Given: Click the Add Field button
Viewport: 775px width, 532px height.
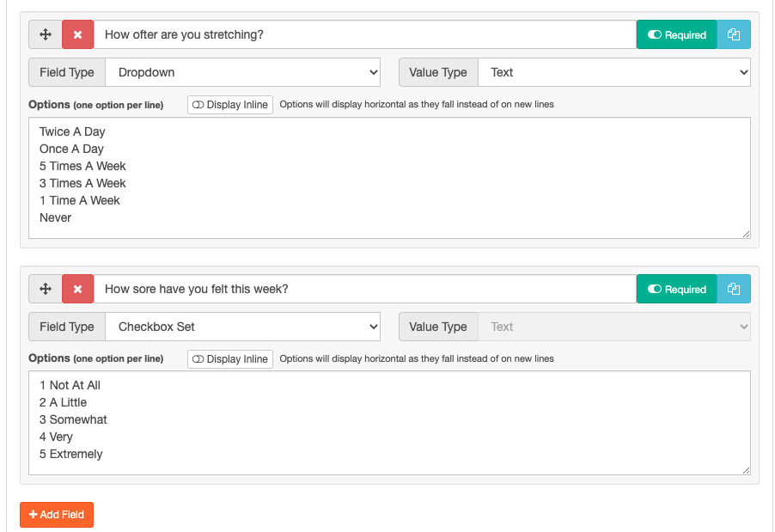Looking at the screenshot, I should click(57, 515).
